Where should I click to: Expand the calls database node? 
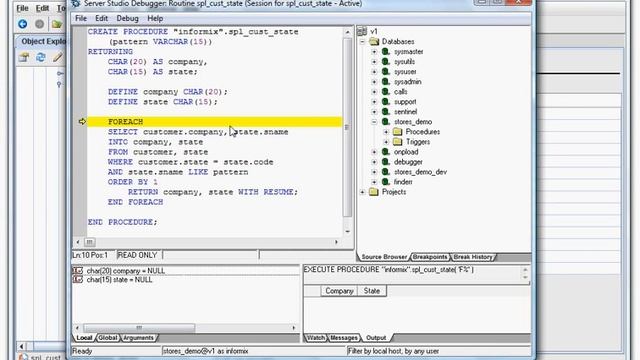pyautogui.click(x=374, y=92)
